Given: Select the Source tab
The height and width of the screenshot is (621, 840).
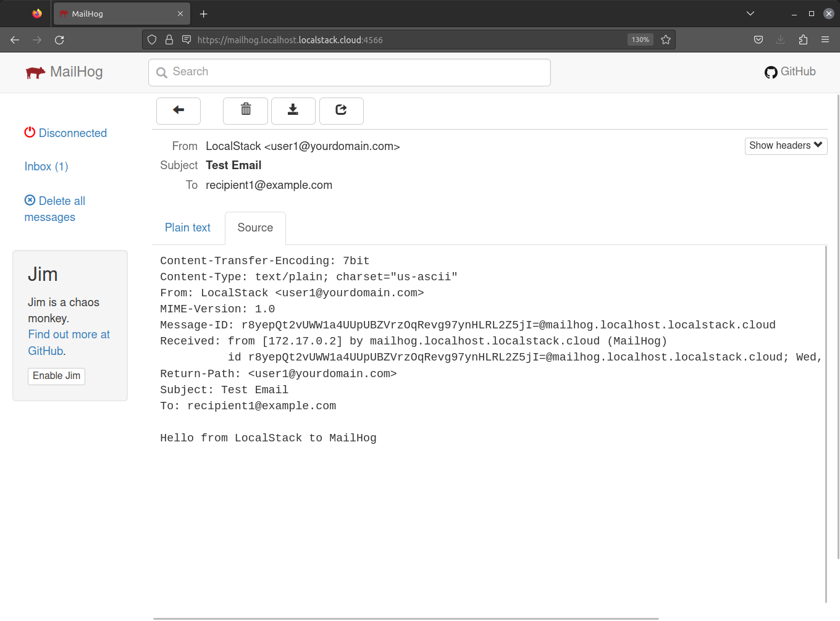Looking at the screenshot, I should [x=255, y=228].
